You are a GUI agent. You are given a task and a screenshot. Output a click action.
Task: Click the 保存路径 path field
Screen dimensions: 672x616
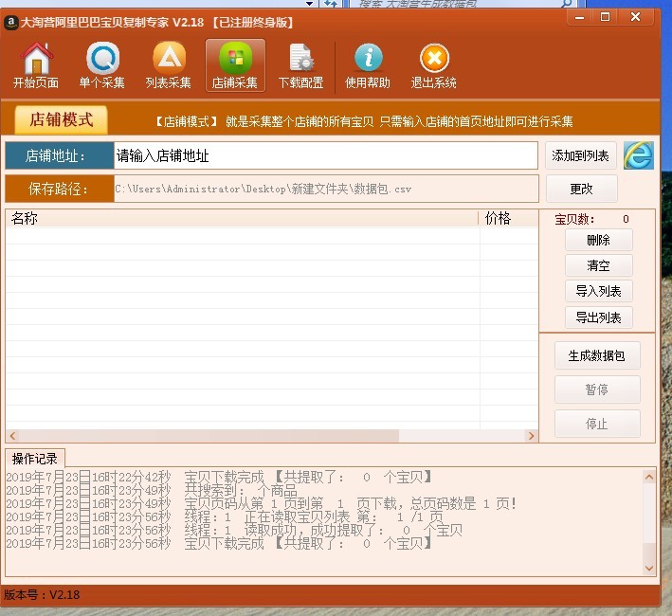326,189
